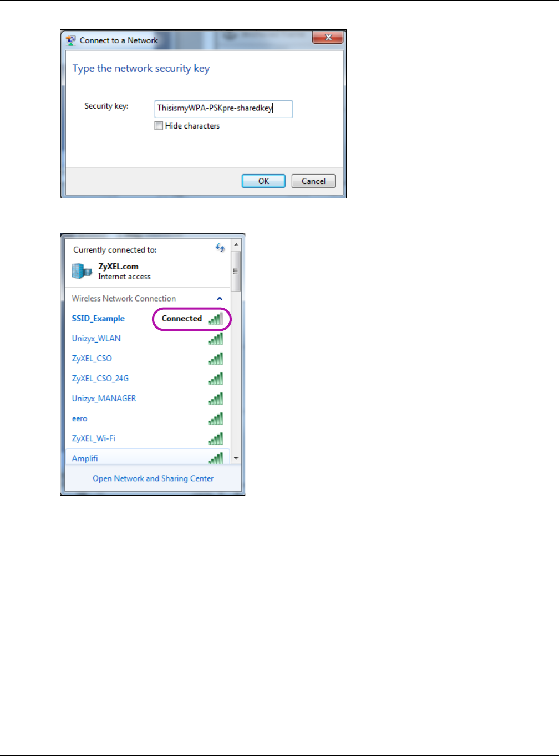The height and width of the screenshot is (756, 559).
Task: Open Network and Sharing Center
Action: (x=153, y=478)
